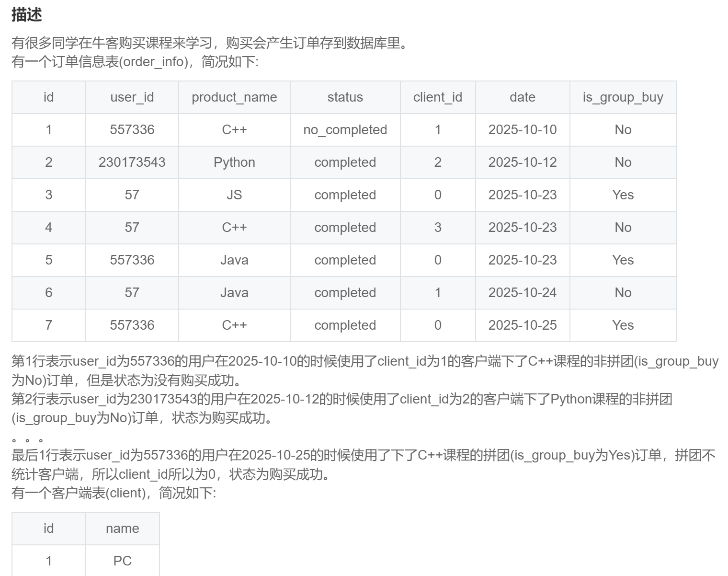728x576 pixels.
Task: Select the Python product cell
Action: click(x=234, y=162)
